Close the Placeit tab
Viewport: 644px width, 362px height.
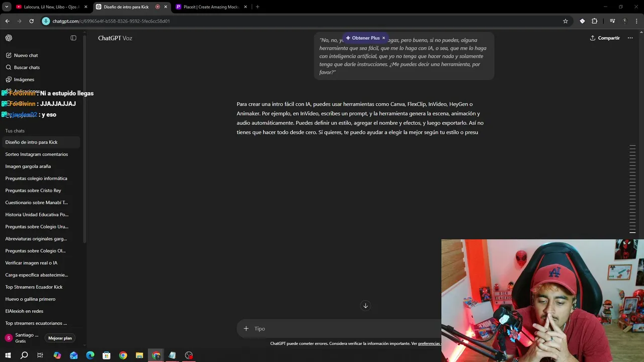(246, 7)
